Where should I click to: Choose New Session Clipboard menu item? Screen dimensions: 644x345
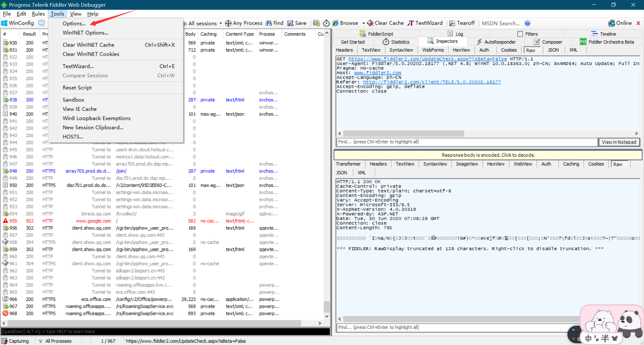93,128
